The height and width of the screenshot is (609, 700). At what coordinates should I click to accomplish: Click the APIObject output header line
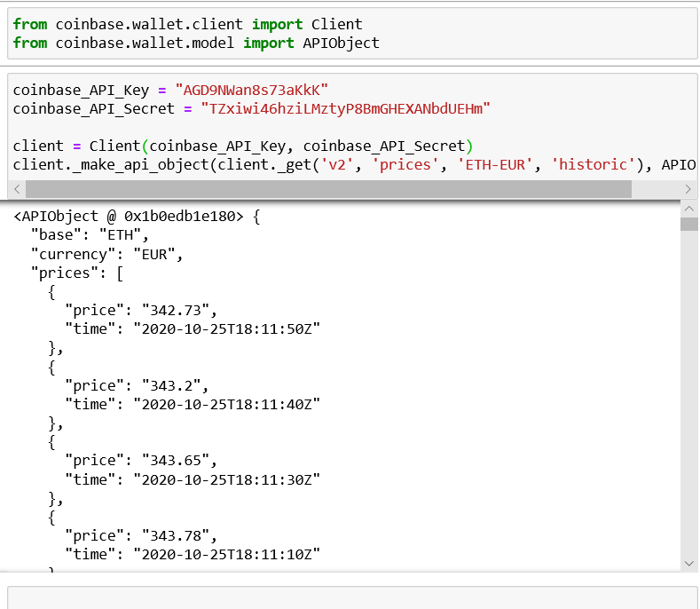tap(137, 217)
